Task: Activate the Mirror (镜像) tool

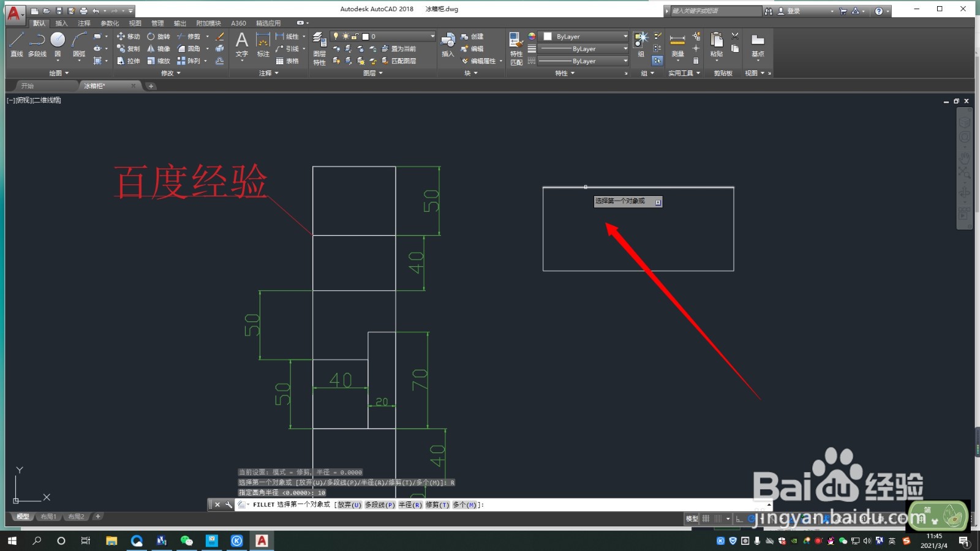Action: (159, 49)
